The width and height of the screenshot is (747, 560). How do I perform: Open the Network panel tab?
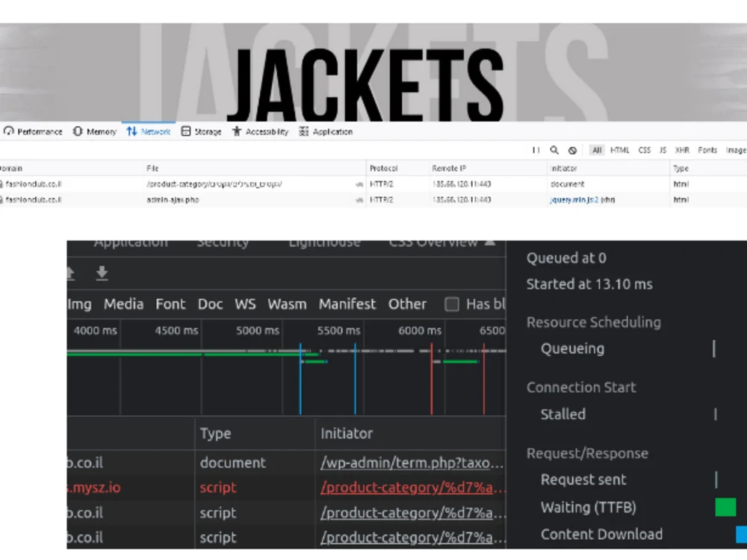point(149,131)
